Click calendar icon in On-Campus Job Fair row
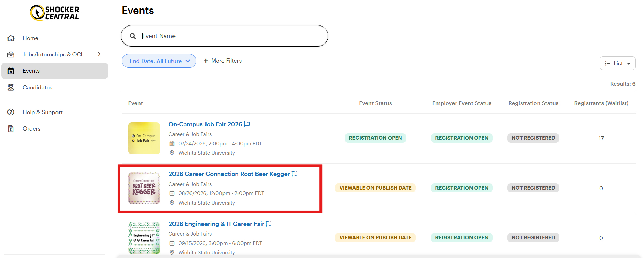 point(172,144)
